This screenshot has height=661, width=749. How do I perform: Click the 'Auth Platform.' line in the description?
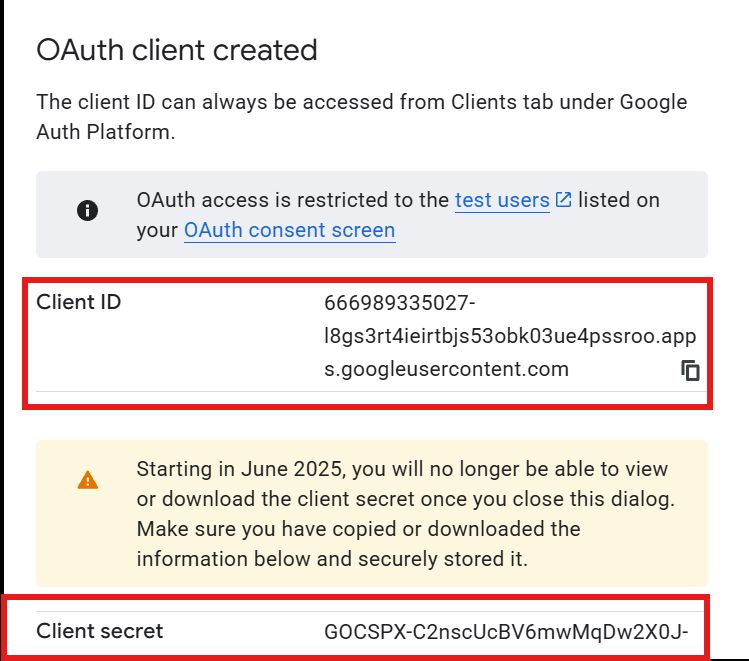[x=106, y=132]
